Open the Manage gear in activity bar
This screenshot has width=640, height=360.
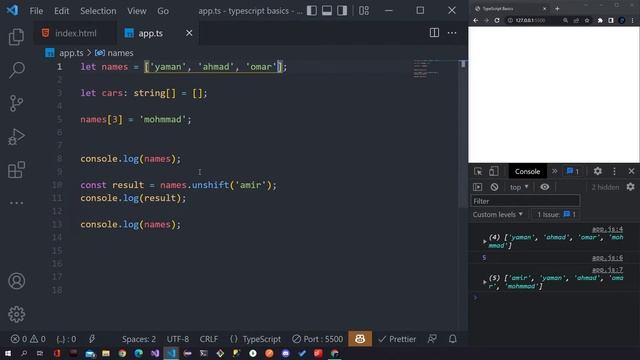(x=16, y=314)
